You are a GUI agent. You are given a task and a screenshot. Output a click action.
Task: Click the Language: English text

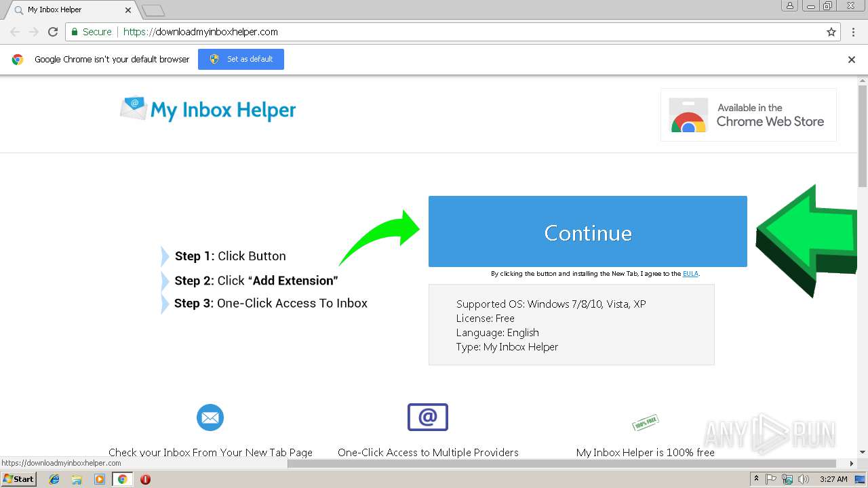pyautogui.click(x=497, y=332)
